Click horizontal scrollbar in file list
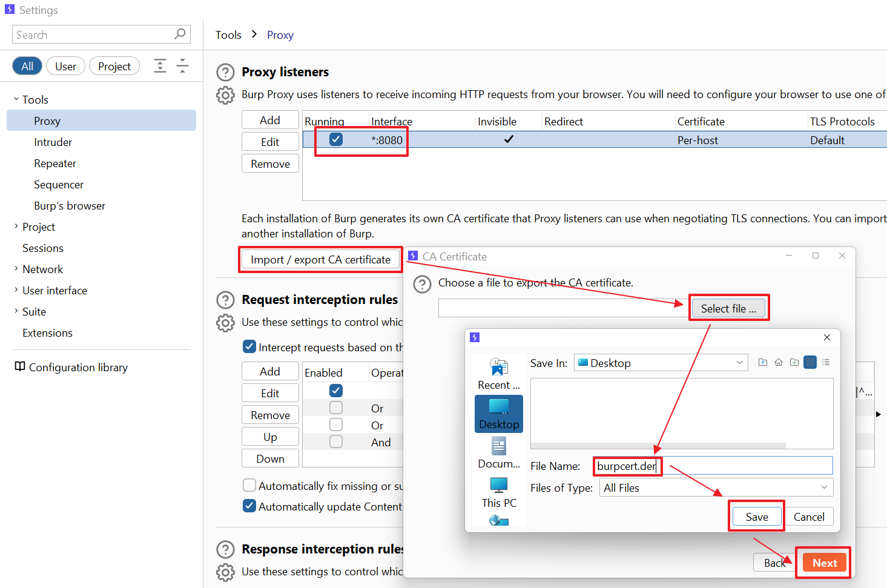Image resolution: width=887 pixels, height=588 pixels. (658, 446)
